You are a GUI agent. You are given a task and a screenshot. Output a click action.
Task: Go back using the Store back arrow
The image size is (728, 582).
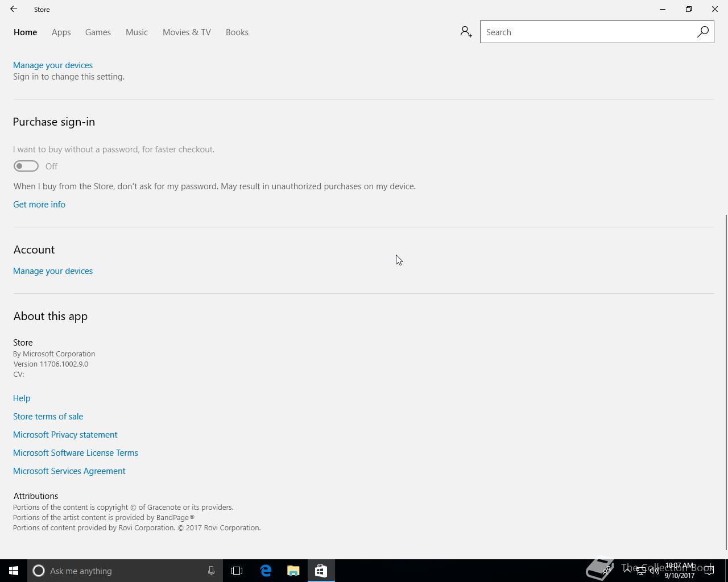coord(14,9)
